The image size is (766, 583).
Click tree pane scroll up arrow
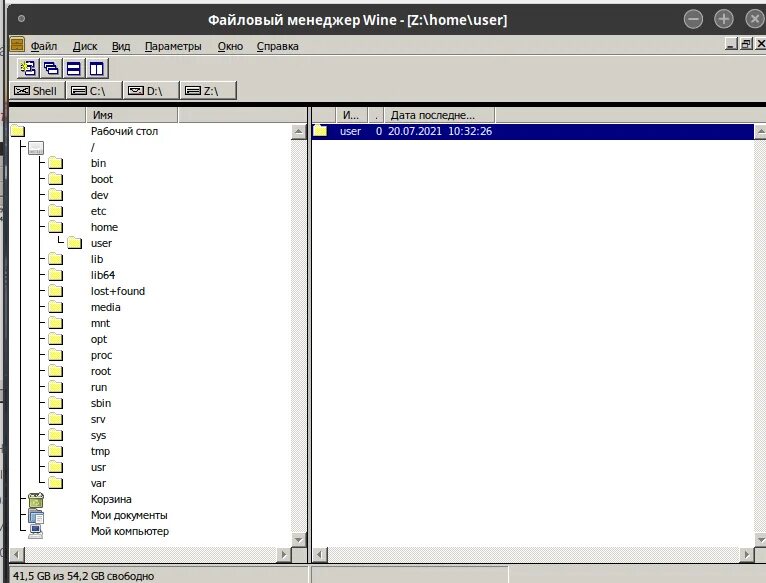click(x=298, y=131)
